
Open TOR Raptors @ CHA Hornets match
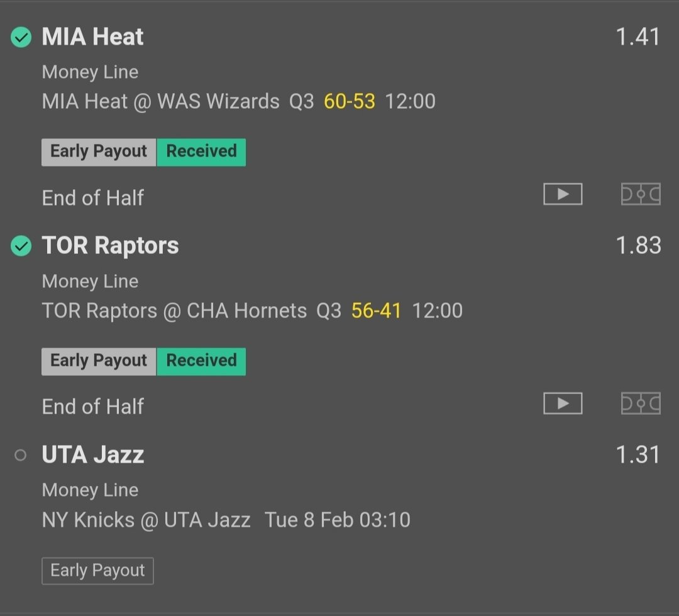[174, 311]
